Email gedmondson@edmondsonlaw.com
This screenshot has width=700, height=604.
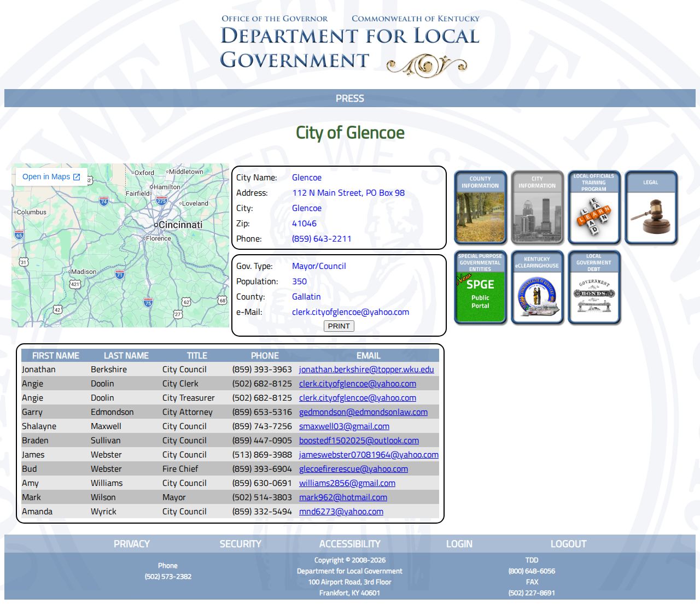click(x=363, y=412)
